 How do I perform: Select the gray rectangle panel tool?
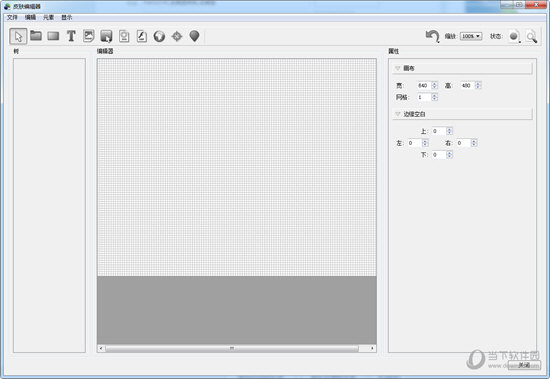click(x=53, y=36)
